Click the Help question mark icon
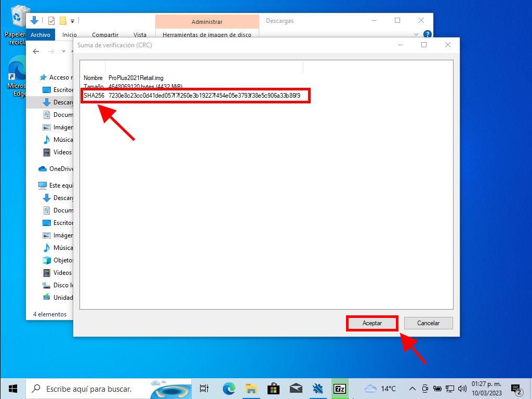Screen dimensions: 532x399 pyautogui.click(x=428, y=35)
